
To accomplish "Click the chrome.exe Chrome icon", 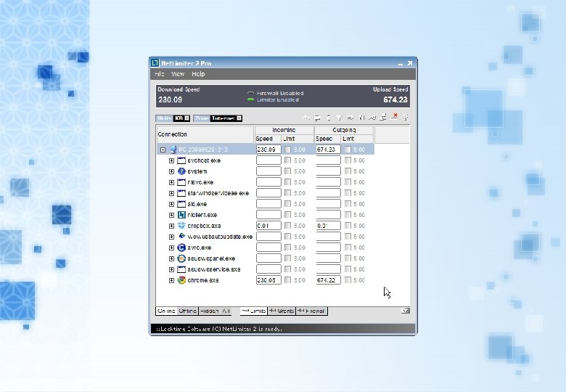I will tap(181, 280).
